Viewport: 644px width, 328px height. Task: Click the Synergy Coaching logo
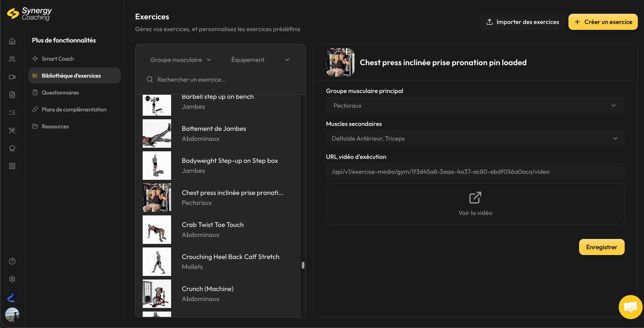tap(30, 14)
